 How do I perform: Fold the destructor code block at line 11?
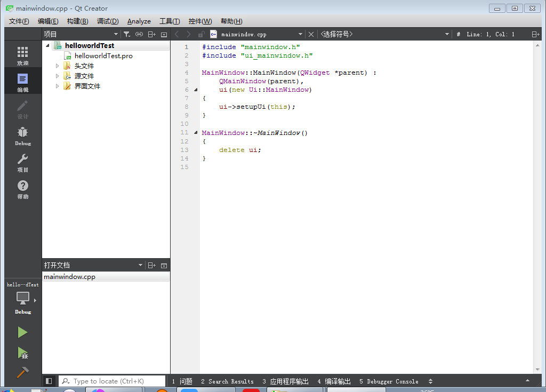click(x=196, y=133)
